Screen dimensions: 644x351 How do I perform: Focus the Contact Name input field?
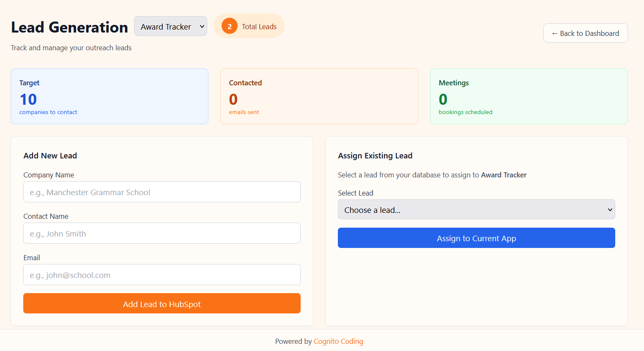click(x=162, y=234)
